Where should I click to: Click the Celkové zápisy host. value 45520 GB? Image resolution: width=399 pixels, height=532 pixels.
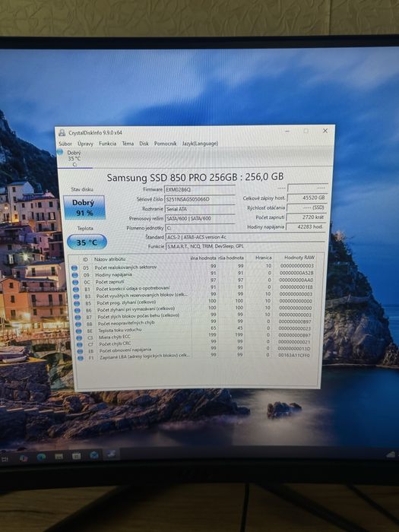point(307,198)
